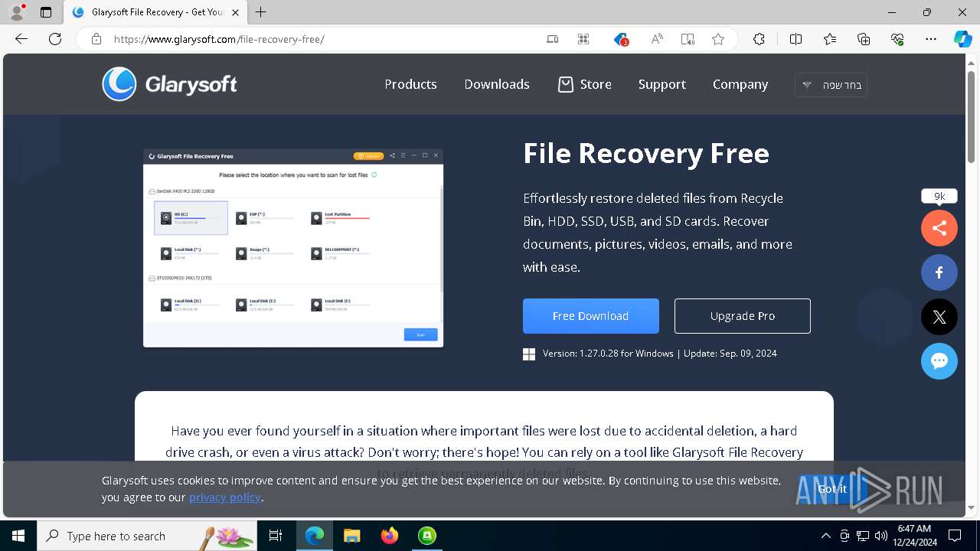
Task: Activate Read aloud icon
Action: tap(657, 39)
